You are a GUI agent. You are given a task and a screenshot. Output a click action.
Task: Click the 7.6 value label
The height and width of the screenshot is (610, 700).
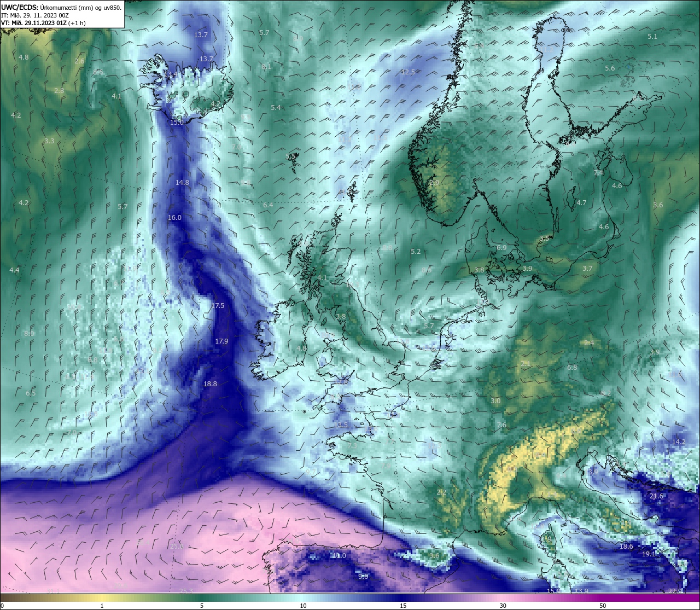[501, 426]
